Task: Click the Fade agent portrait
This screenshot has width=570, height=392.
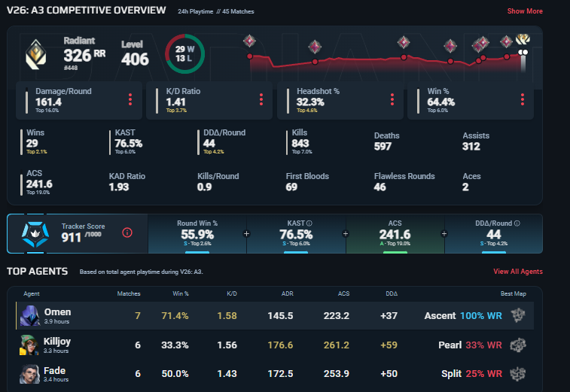Action: pos(29,374)
